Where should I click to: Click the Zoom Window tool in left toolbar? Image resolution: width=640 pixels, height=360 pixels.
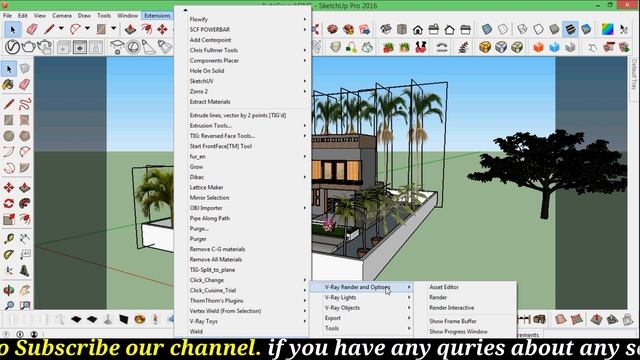click(x=24, y=305)
